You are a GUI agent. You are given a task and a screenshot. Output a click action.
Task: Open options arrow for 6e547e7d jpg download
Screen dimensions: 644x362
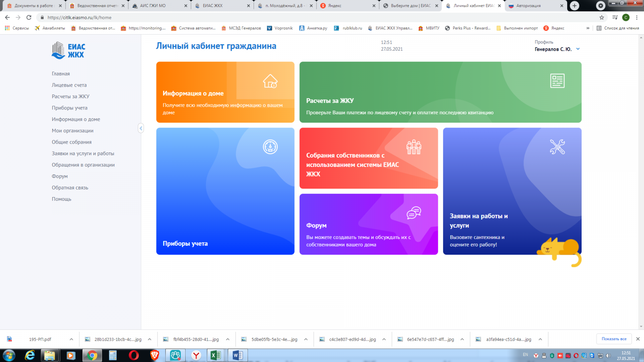point(462,339)
